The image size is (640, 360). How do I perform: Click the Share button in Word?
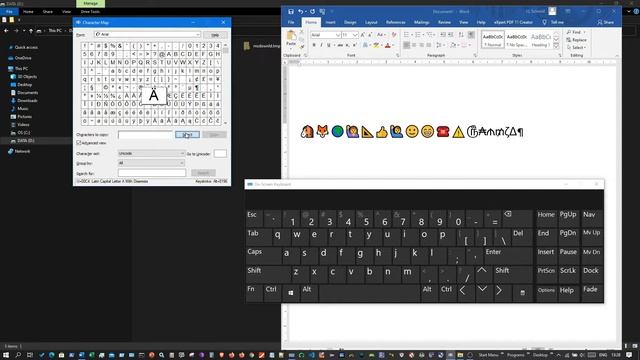point(605,22)
